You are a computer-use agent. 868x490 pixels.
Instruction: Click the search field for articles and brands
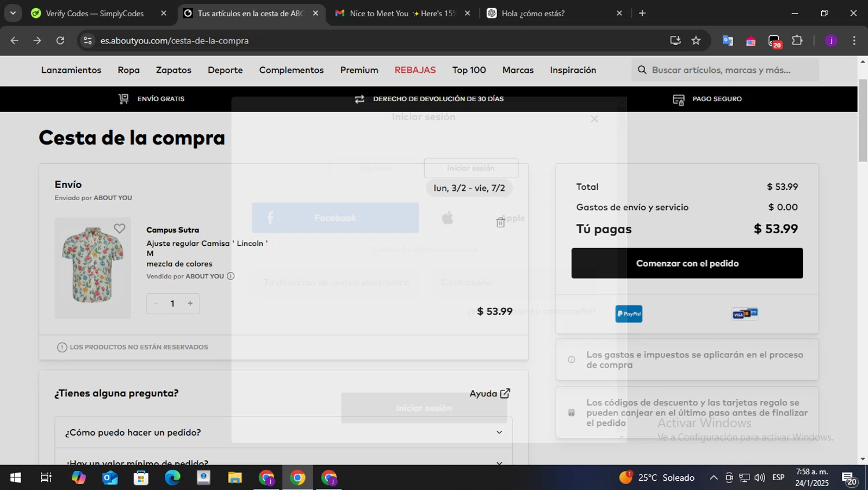[x=726, y=70]
